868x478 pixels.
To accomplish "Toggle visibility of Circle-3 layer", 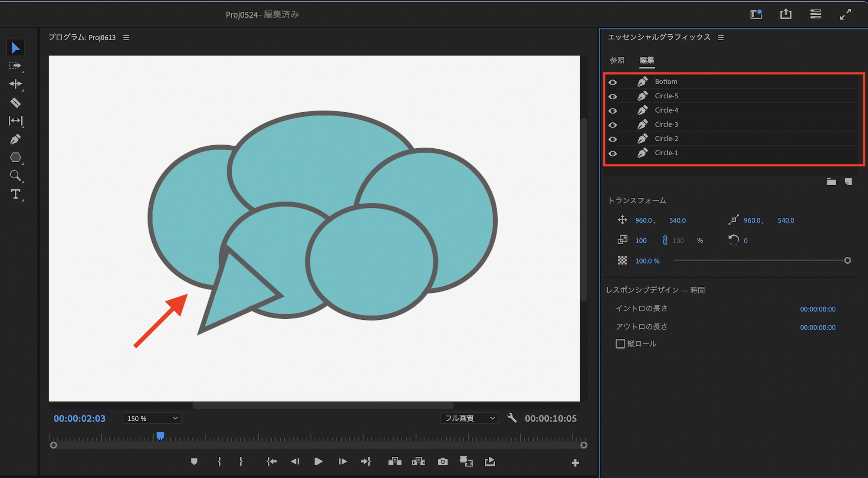I will click(612, 125).
